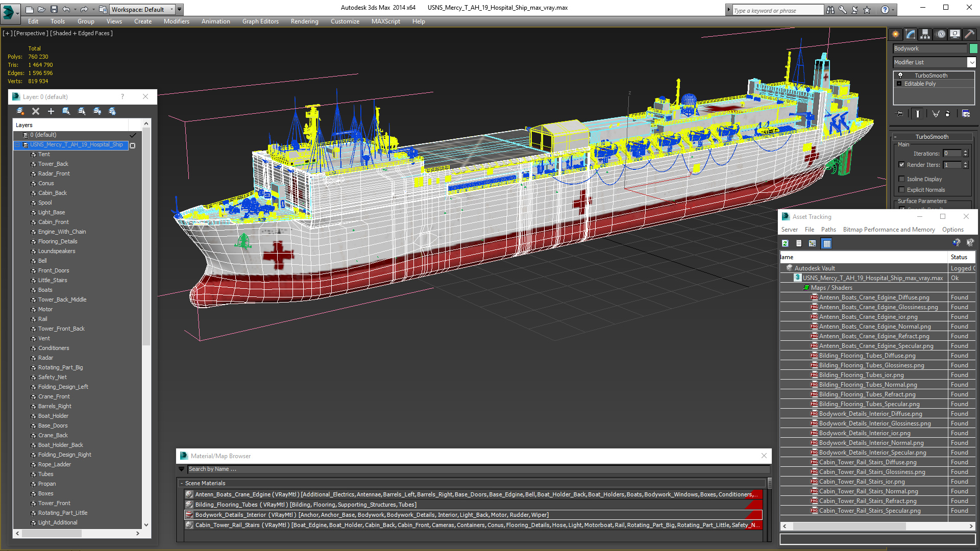This screenshot has width=980, height=551.
Task: Collapse USNS_Mercy_T_AH_19_Hospital_Ship layer tree
Action: point(17,145)
